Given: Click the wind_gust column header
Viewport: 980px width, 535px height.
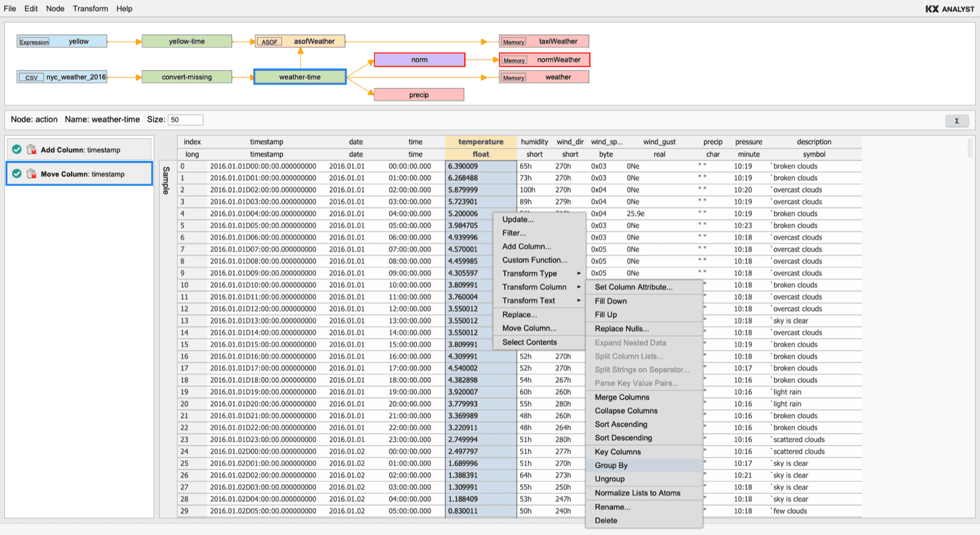Looking at the screenshot, I should 659,142.
